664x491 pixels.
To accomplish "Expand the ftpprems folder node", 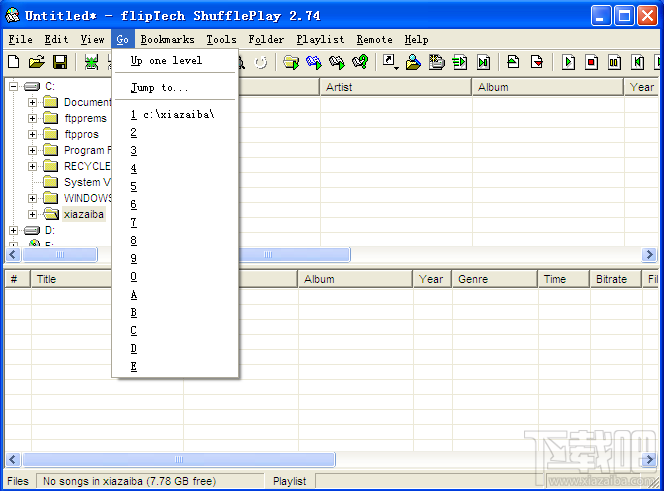I will tap(32, 118).
